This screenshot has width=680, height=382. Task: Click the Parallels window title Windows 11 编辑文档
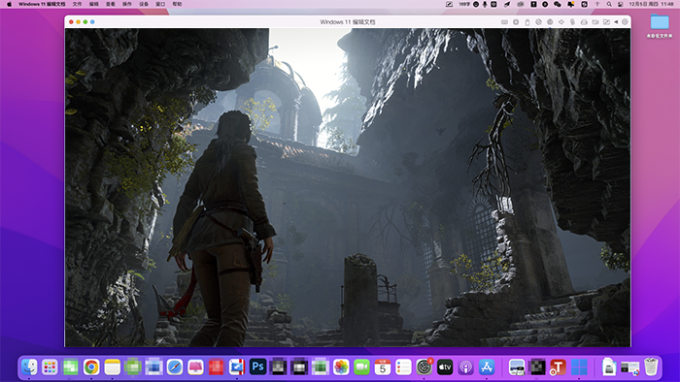click(x=347, y=22)
